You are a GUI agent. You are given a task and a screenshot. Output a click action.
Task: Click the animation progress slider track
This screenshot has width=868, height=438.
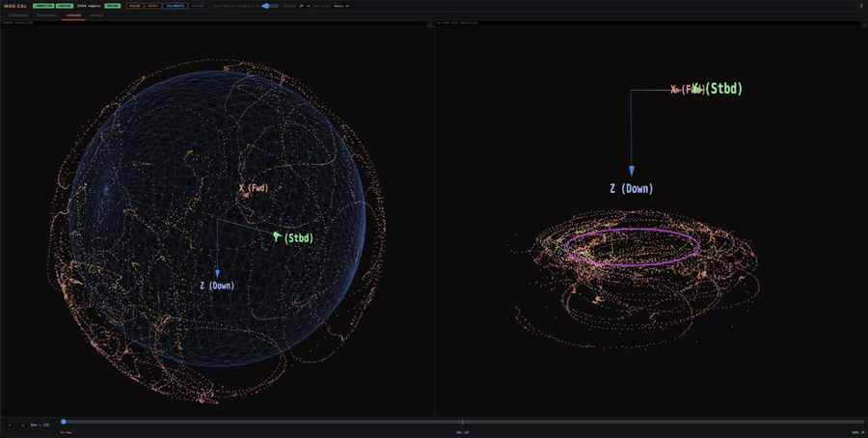click(x=463, y=422)
